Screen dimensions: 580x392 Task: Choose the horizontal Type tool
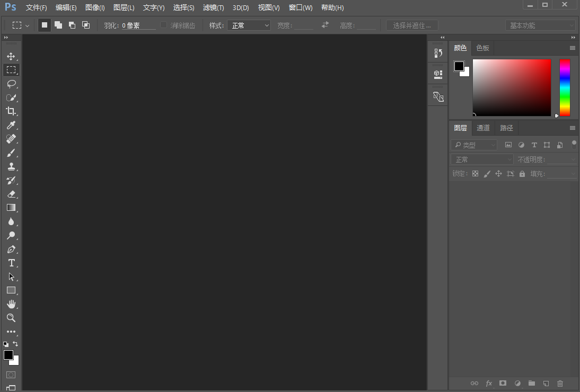coord(11,263)
